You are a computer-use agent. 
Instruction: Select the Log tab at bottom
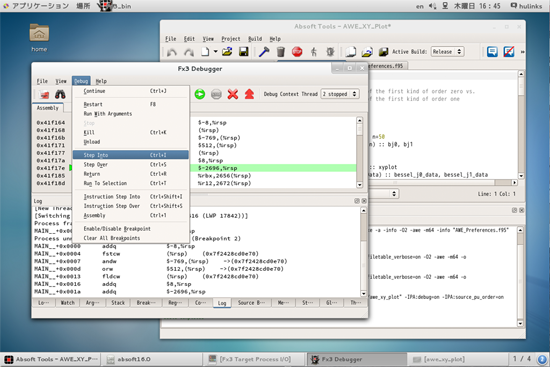[222, 303]
